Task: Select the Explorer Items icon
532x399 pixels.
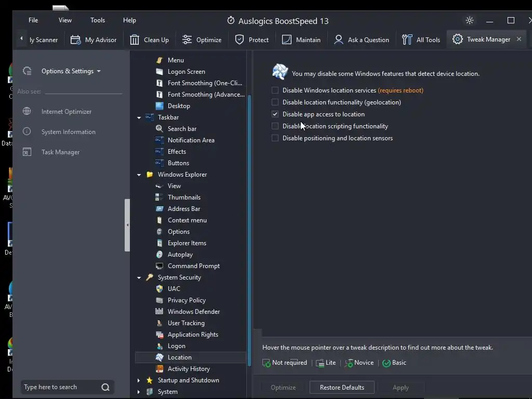Action: click(159, 243)
